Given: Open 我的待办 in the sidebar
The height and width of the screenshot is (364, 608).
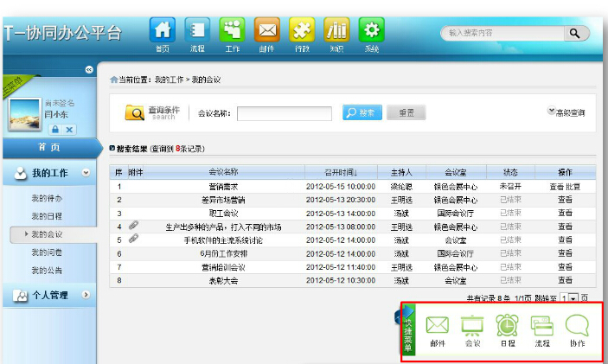Looking at the screenshot, I should pyautogui.click(x=47, y=198).
